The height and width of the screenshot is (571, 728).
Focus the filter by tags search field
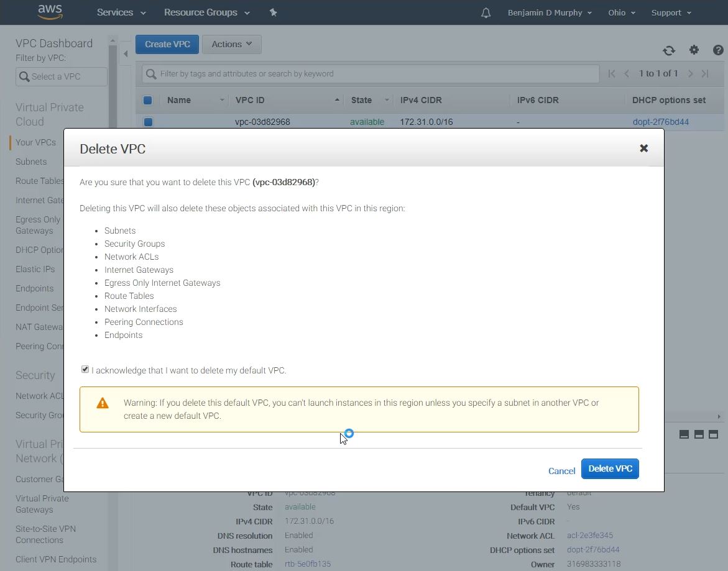pos(371,74)
